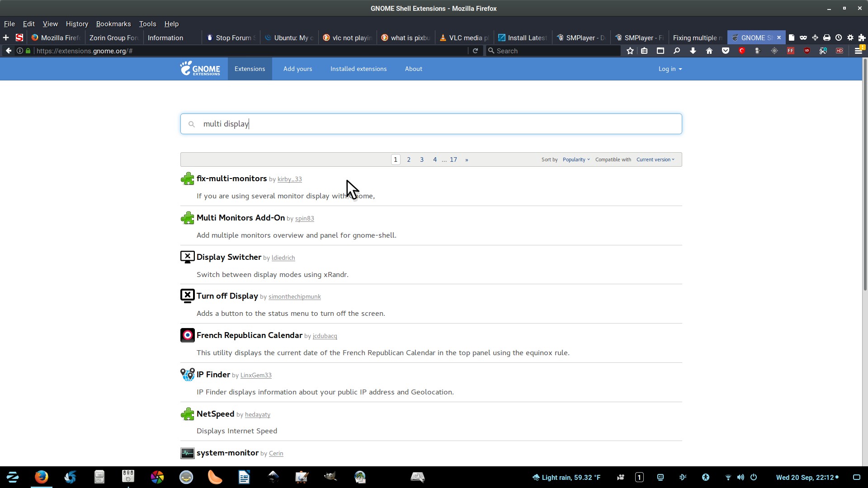868x488 pixels.
Task: Go to the home page icon
Action: point(709,51)
